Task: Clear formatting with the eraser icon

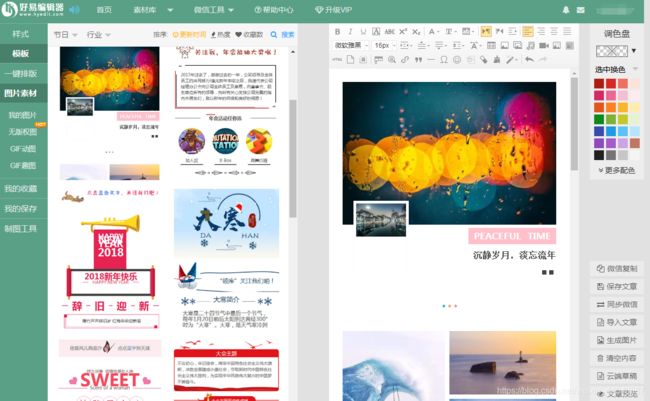Action: click(483, 60)
